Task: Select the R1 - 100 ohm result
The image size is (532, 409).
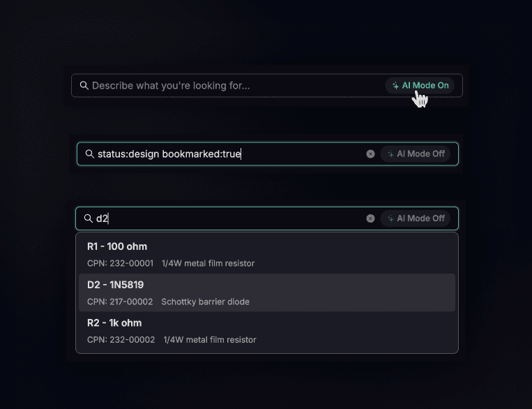Action: coord(117,246)
